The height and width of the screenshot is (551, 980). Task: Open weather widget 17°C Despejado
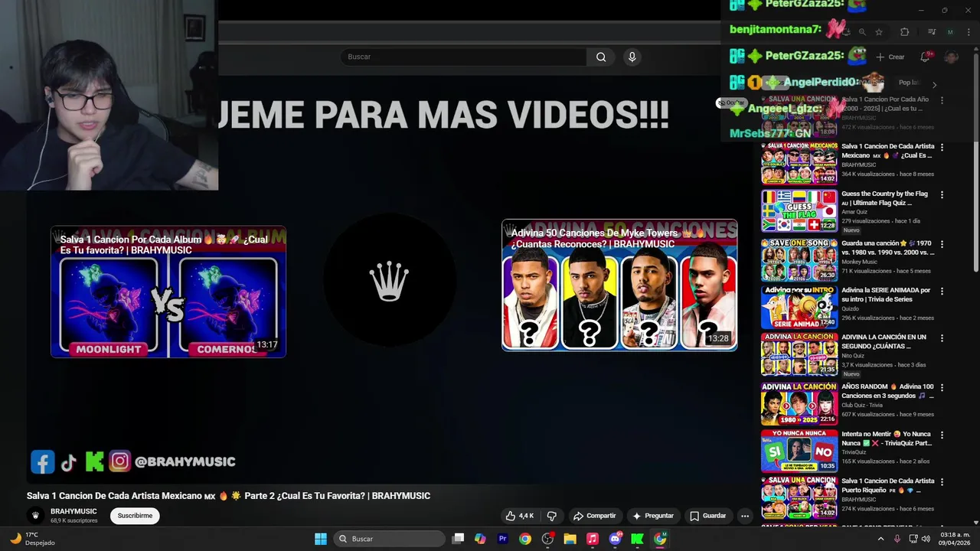tap(31, 539)
